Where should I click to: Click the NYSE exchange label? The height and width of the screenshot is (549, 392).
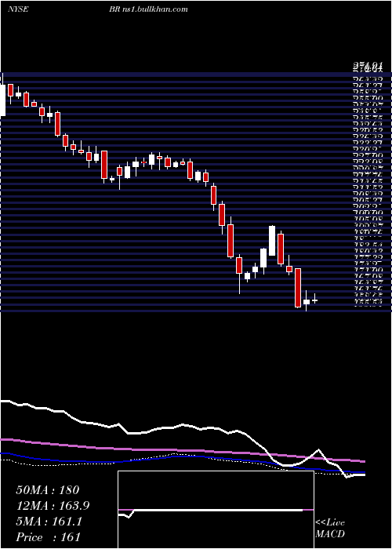18,9
